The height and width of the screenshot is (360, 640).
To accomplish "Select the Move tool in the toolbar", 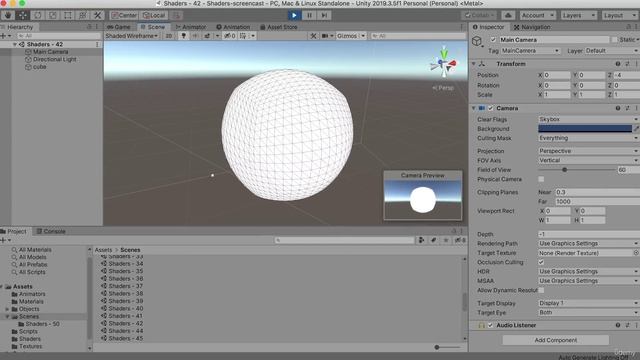I will [23, 16].
